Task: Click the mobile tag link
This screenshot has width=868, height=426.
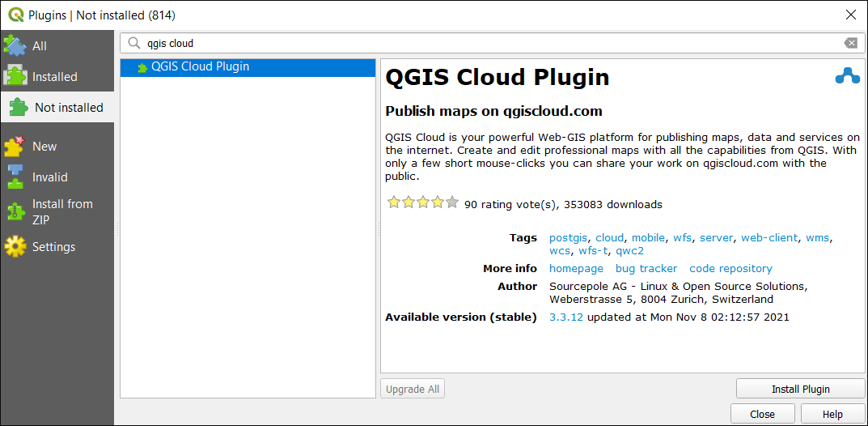Action: pyautogui.click(x=648, y=237)
